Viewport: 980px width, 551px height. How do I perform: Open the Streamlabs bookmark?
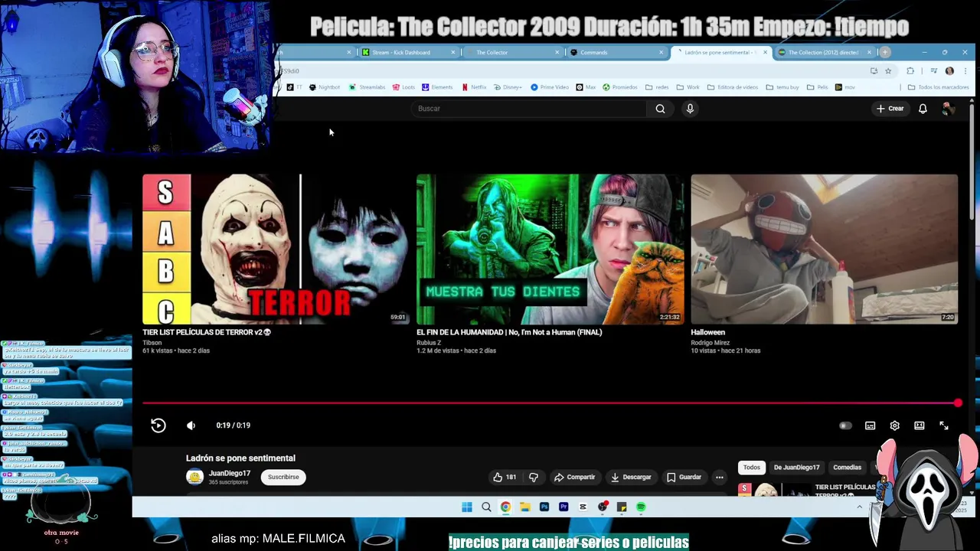pyautogui.click(x=367, y=87)
